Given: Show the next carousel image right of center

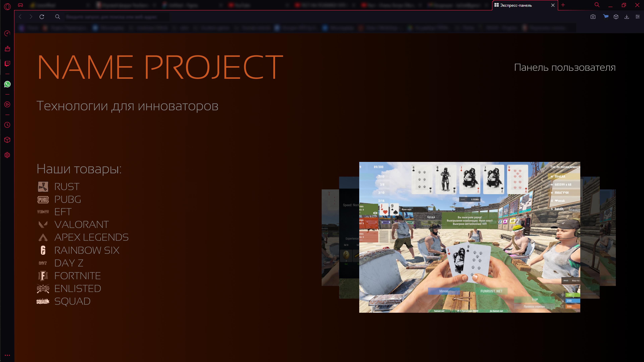Looking at the screenshot, I should coord(590,237).
